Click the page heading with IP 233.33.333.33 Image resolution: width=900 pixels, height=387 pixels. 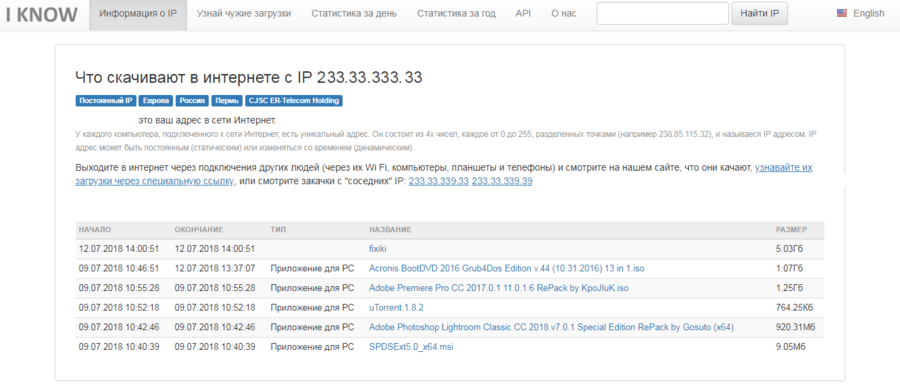tap(249, 78)
